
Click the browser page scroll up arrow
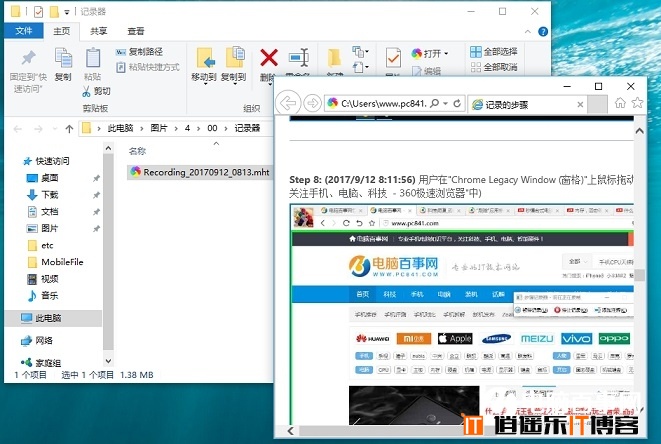(x=640, y=131)
